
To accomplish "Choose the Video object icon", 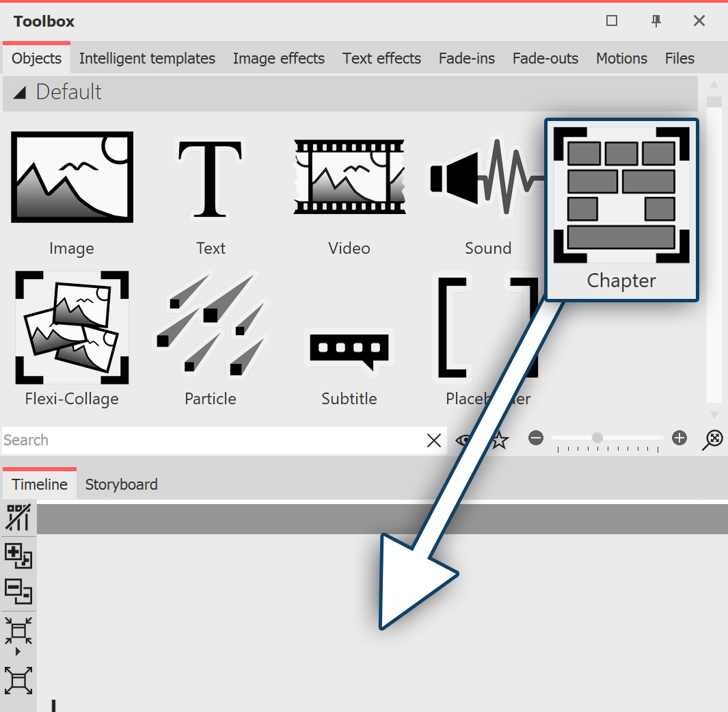I will 349,178.
